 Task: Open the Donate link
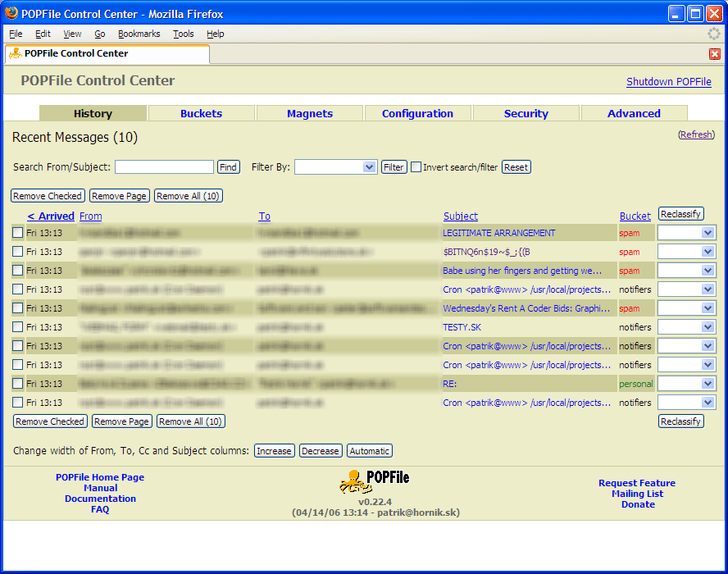point(638,504)
